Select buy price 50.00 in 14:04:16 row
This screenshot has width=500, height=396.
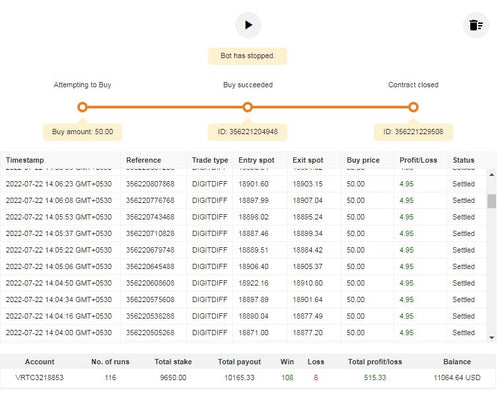tap(355, 316)
